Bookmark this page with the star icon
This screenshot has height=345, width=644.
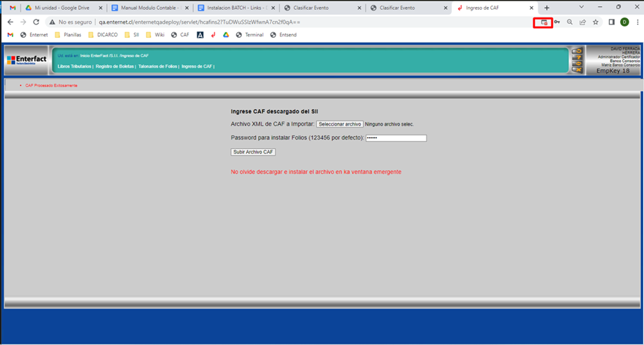coord(596,22)
